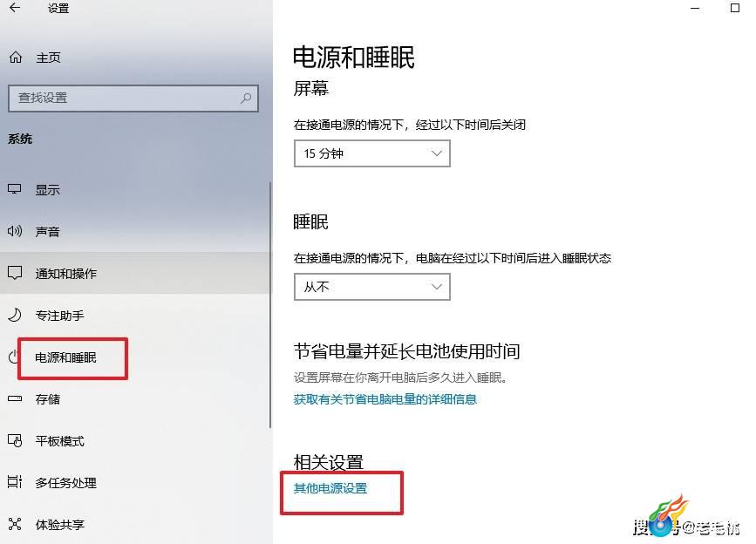Open the 其他电源设置 link
Screen dimensions: 756x544
330,488
